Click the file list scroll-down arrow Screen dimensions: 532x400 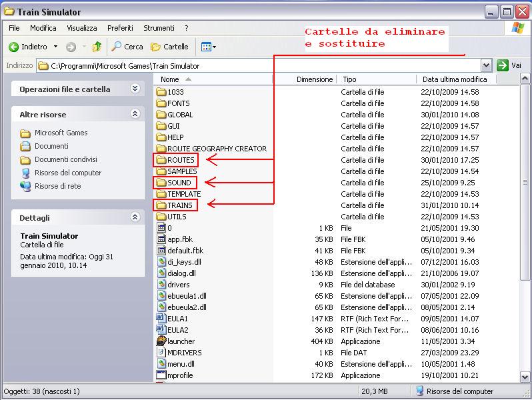point(525,377)
